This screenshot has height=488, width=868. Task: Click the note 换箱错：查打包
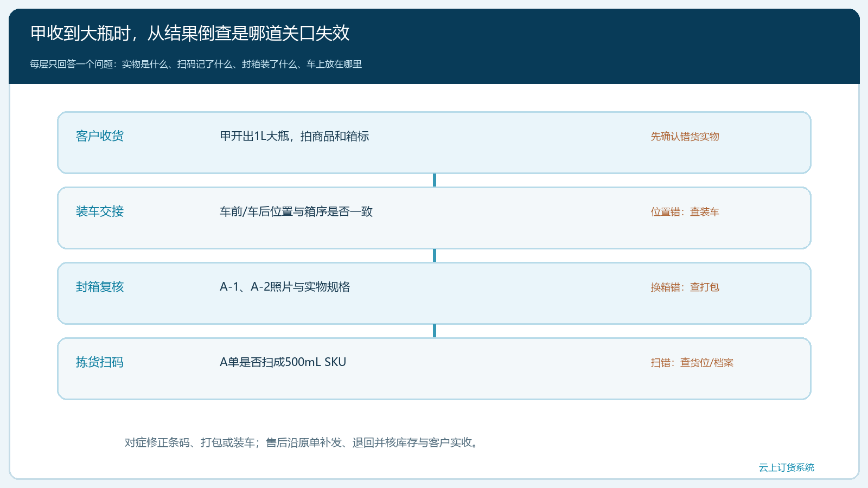coord(685,287)
